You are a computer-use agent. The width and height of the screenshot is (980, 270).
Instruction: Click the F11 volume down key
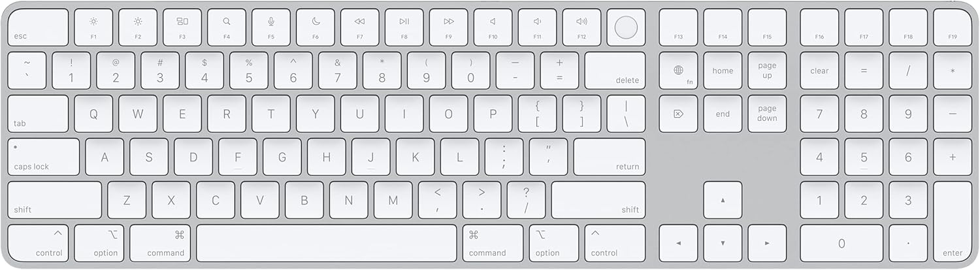coord(537,27)
